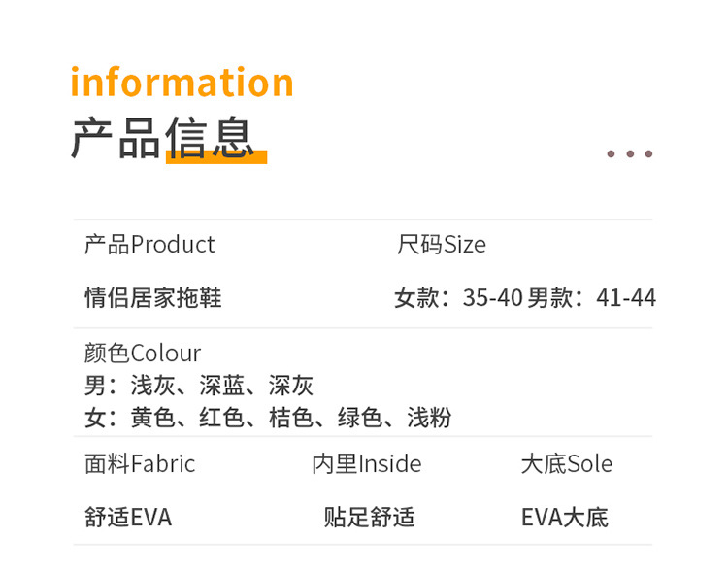The image size is (728, 574).
Task: Click the 产品Product label
Action: point(149,245)
